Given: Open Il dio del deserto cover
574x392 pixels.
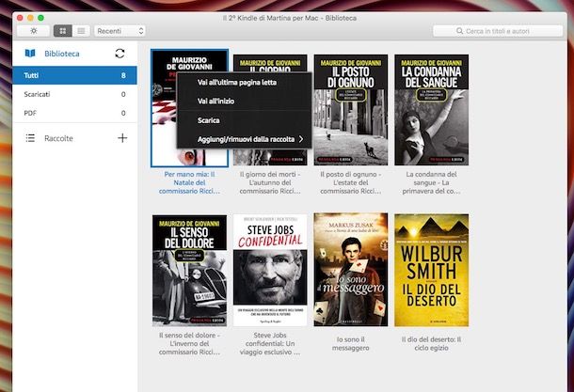Looking at the screenshot, I should [x=431, y=270].
